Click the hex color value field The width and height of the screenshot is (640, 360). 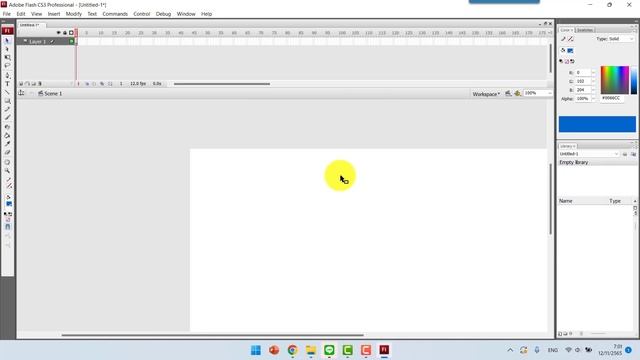coord(612,98)
